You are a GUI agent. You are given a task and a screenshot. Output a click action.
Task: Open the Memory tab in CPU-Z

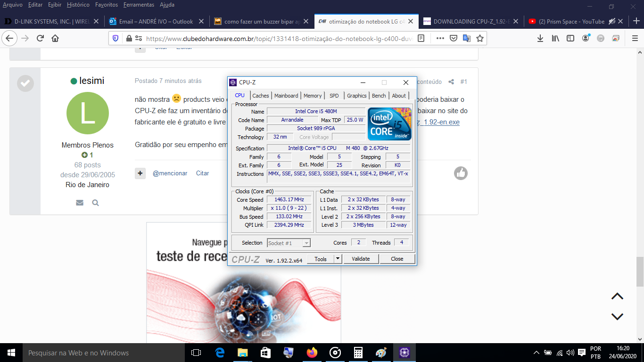pyautogui.click(x=313, y=96)
